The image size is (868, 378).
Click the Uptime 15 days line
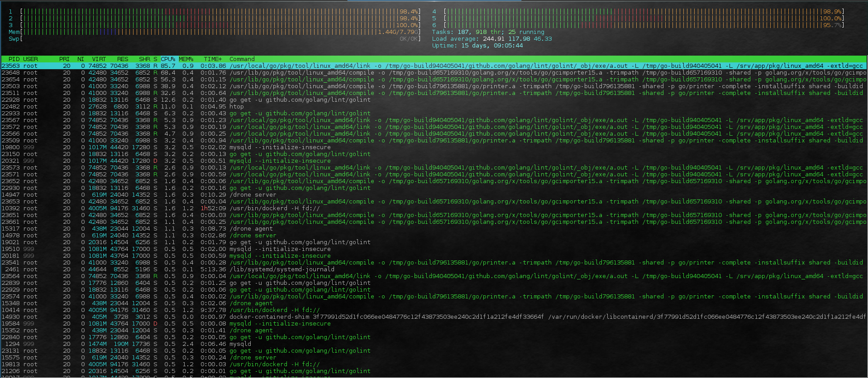coord(477,46)
